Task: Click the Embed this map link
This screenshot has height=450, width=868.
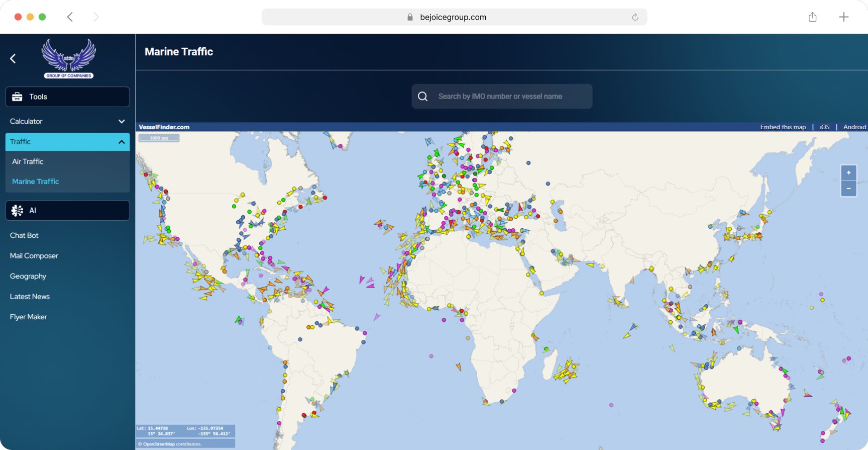Action: coord(783,127)
